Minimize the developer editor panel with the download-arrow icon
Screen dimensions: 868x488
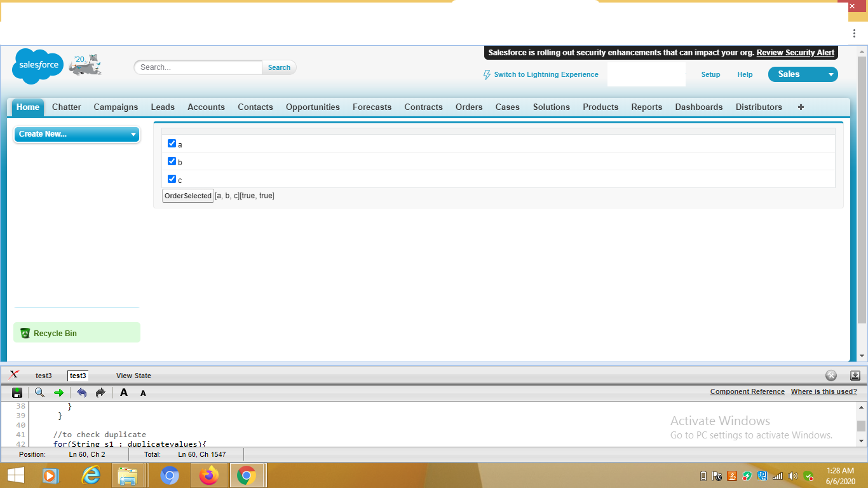[855, 376]
